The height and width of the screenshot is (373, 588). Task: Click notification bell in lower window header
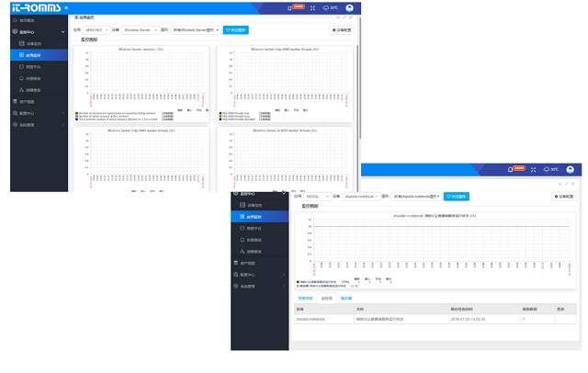pos(511,170)
